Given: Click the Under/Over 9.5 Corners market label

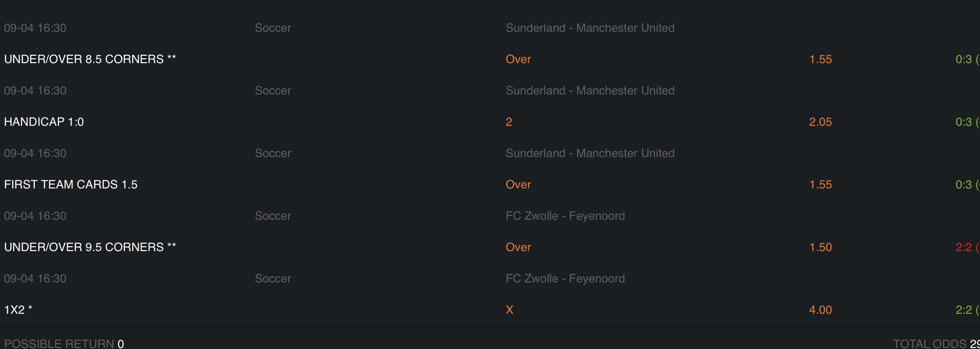Looking at the screenshot, I should pos(90,247).
